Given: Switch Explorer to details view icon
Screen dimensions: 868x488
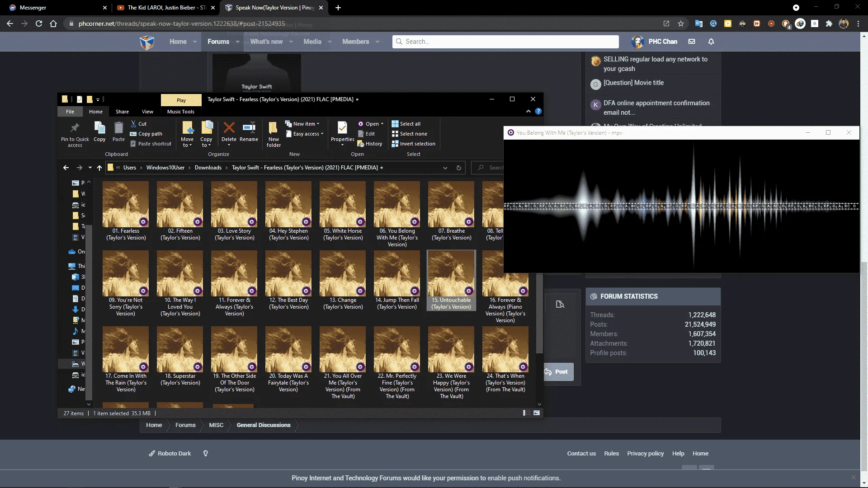Looking at the screenshot, I should tap(526, 413).
